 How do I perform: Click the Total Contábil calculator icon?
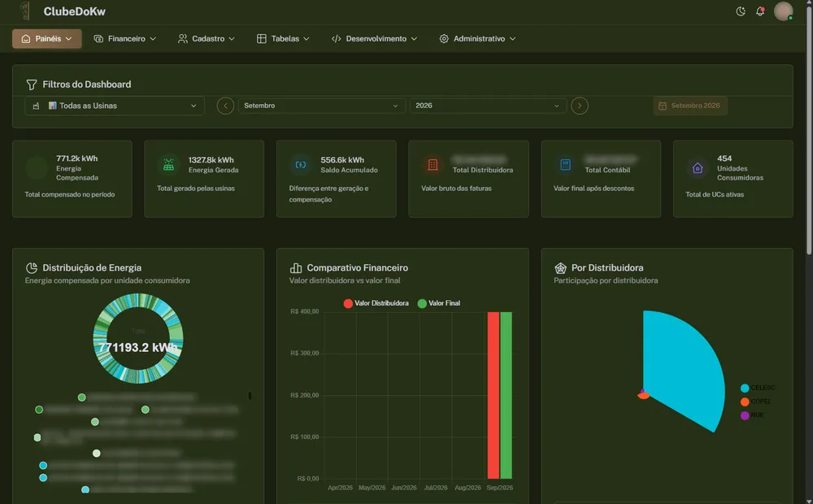[565, 164]
